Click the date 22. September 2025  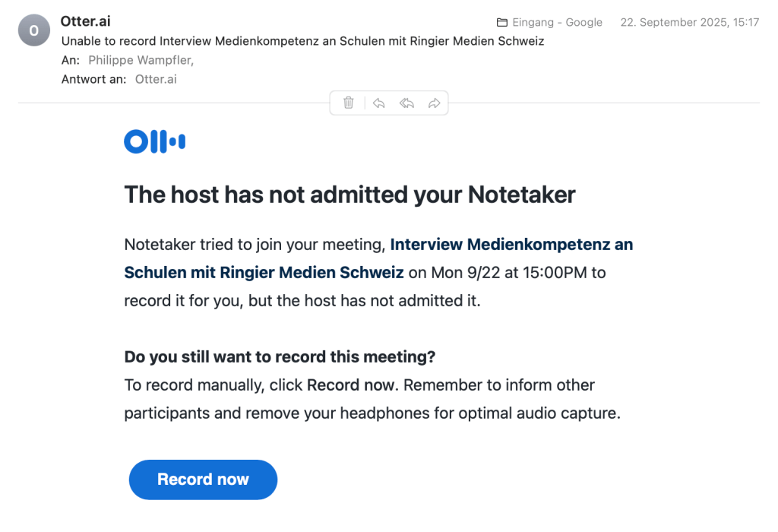(x=689, y=23)
